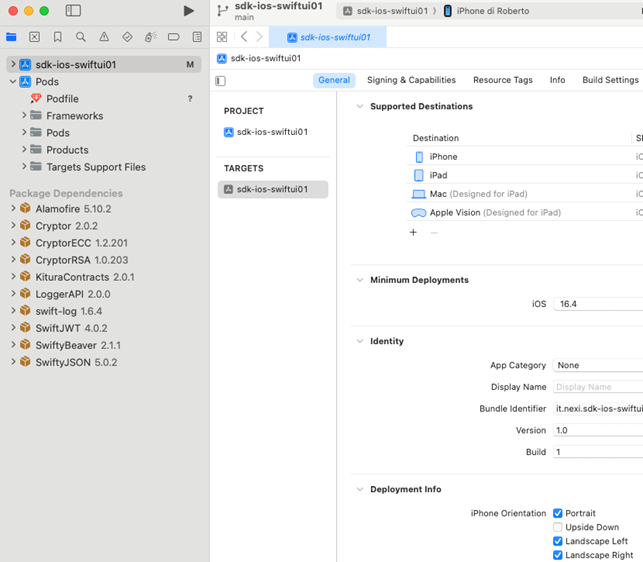Screen dimensions: 643x562
Task: Switch to Signing & Capabilities tab
Action: tap(411, 80)
